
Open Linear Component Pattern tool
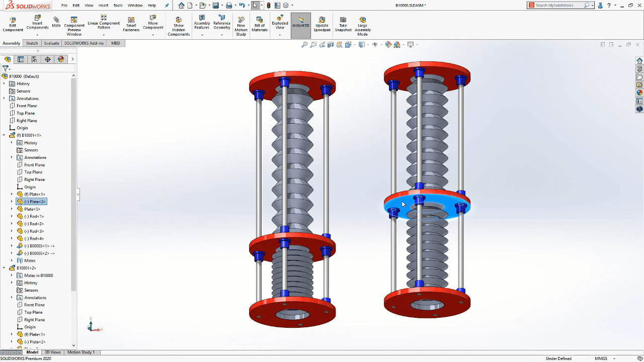point(104,24)
